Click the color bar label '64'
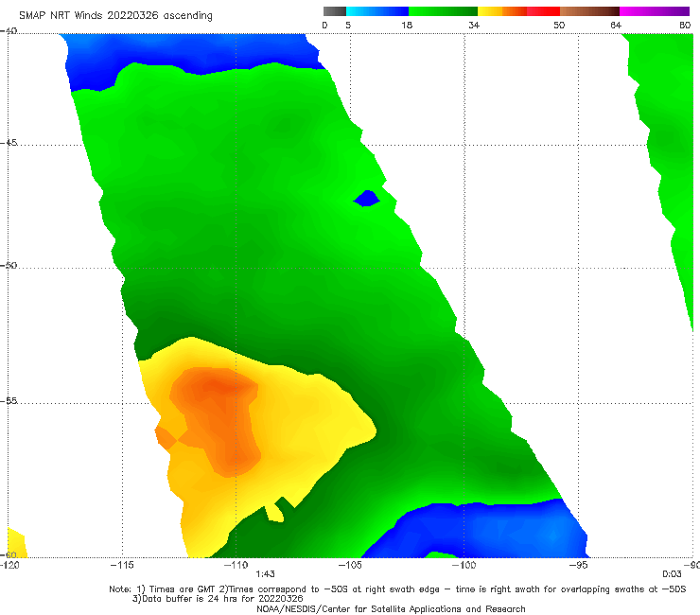 point(616,25)
